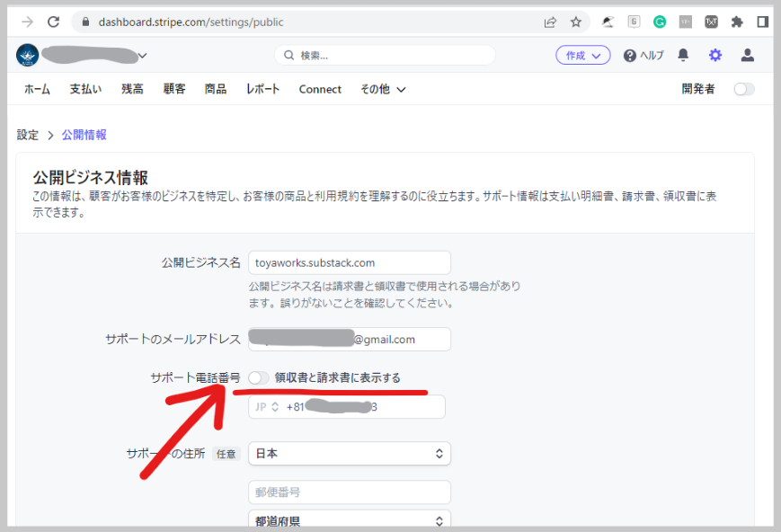The image size is (781, 532).
Task: Bookmark this page with the star icon
Action: [x=576, y=22]
